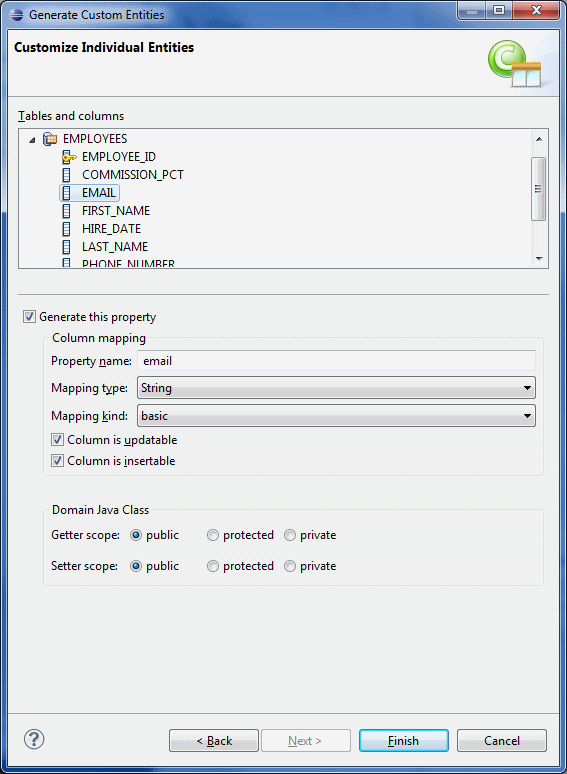This screenshot has width=567, height=774.
Task: Open the help question mark icon
Action: (34, 739)
